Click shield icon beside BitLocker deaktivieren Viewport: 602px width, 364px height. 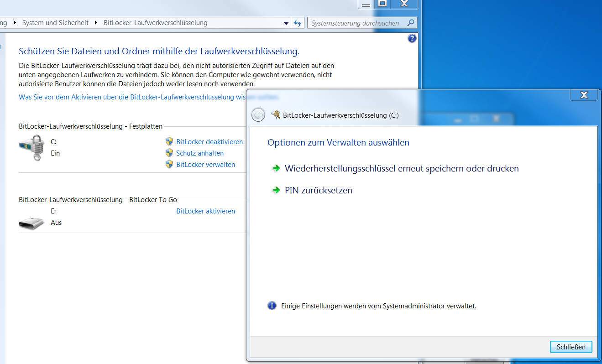[169, 141]
